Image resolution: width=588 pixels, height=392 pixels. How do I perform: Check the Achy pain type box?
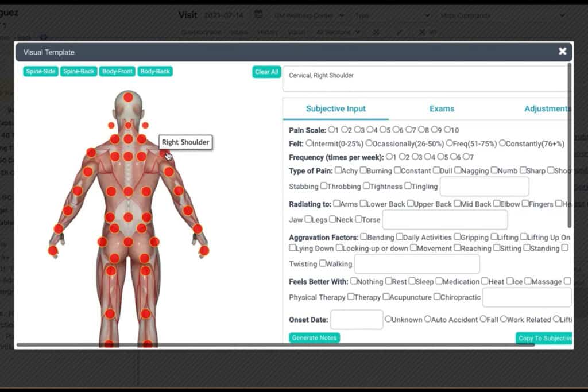(x=338, y=170)
